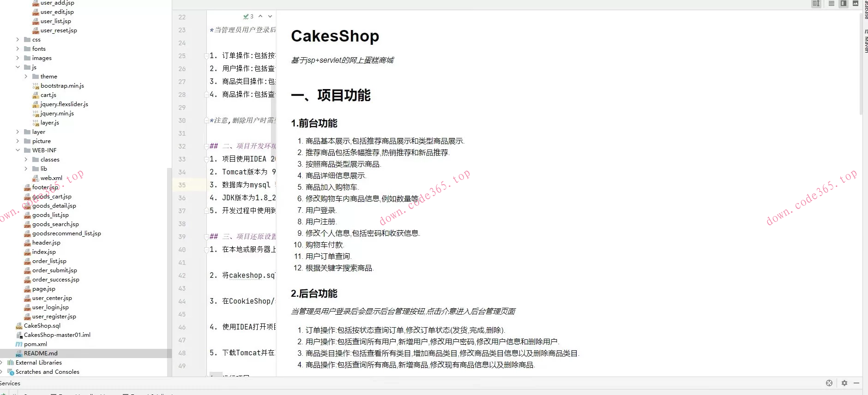Select goods_list.jsp file
The image size is (868, 395).
tap(50, 215)
